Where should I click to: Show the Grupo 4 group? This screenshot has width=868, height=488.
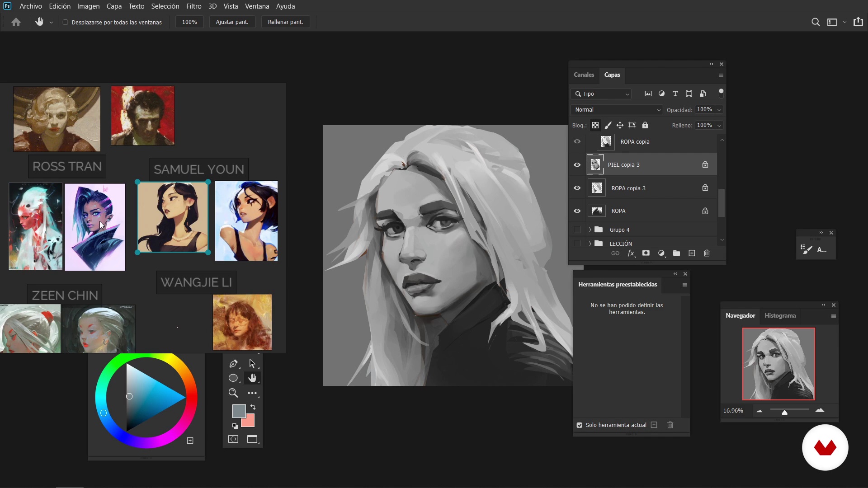577,230
